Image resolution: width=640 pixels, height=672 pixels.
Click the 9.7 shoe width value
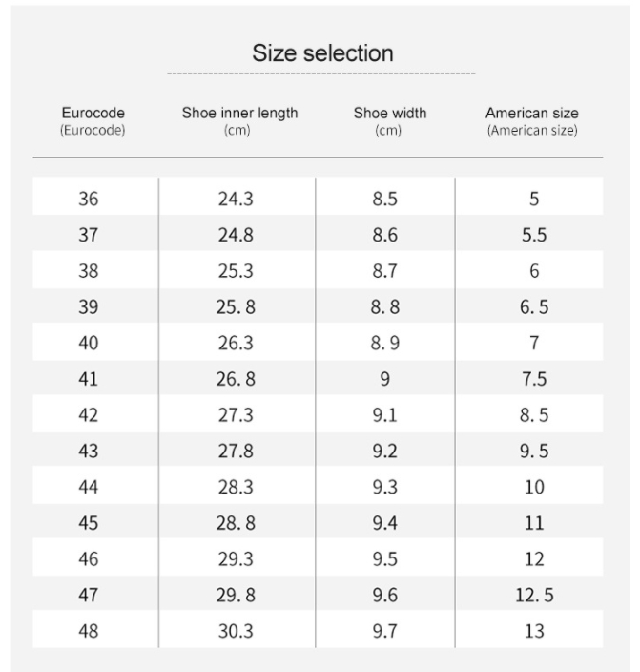point(384,631)
